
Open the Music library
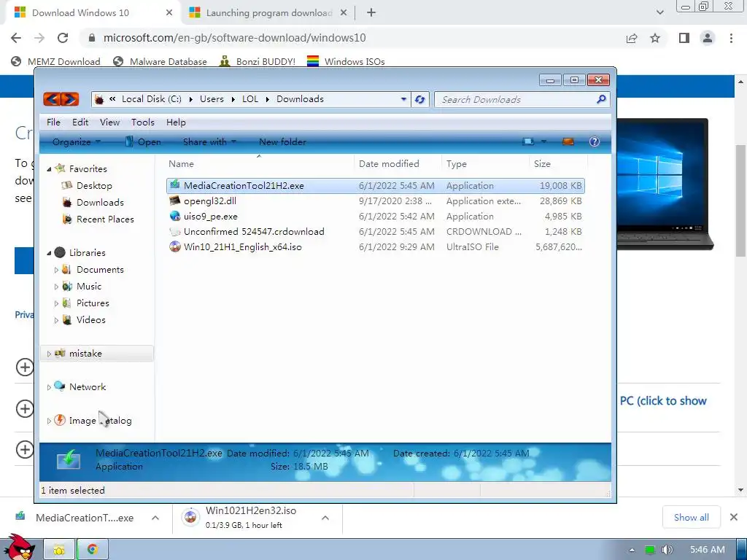[88, 286]
